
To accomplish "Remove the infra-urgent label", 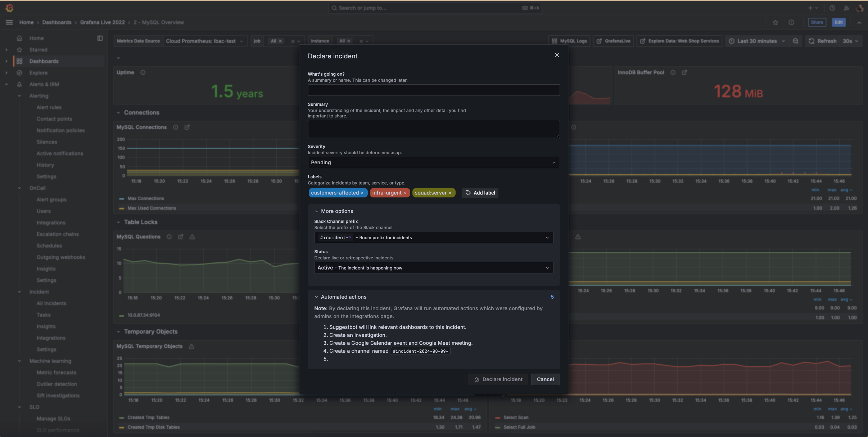I will coord(405,193).
